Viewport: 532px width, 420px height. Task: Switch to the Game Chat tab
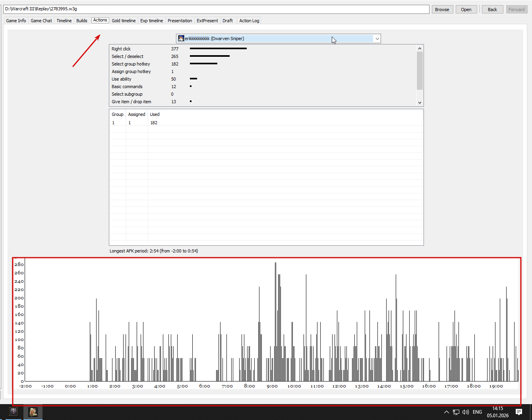41,21
